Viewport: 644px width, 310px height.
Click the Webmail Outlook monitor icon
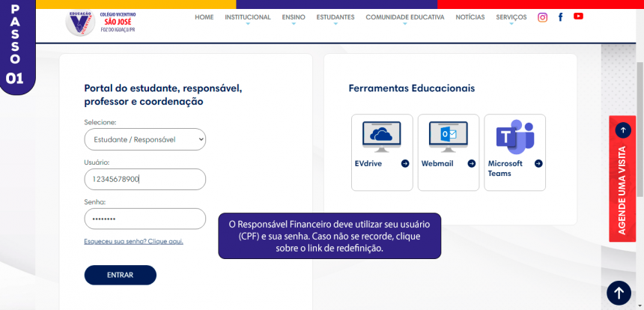point(449,137)
